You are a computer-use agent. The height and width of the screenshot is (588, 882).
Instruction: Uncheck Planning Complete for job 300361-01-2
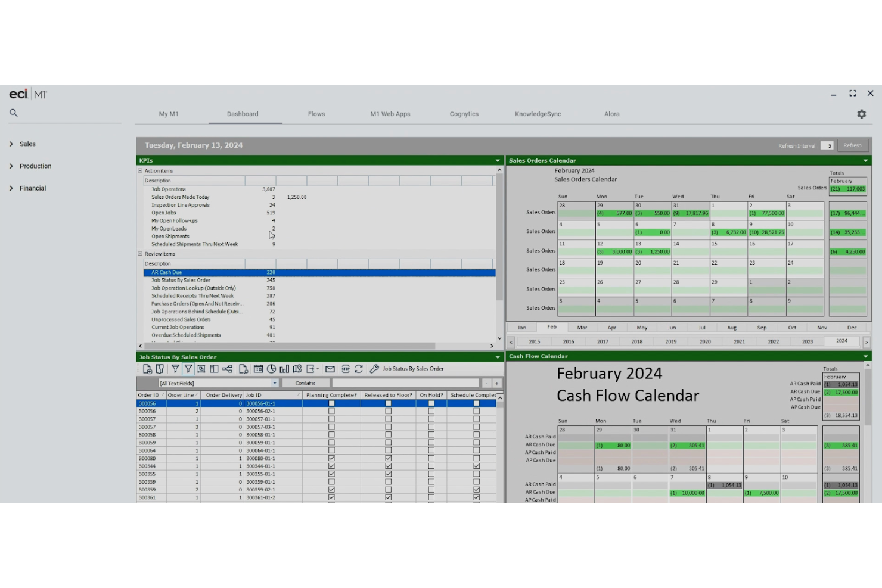point(332,497)
